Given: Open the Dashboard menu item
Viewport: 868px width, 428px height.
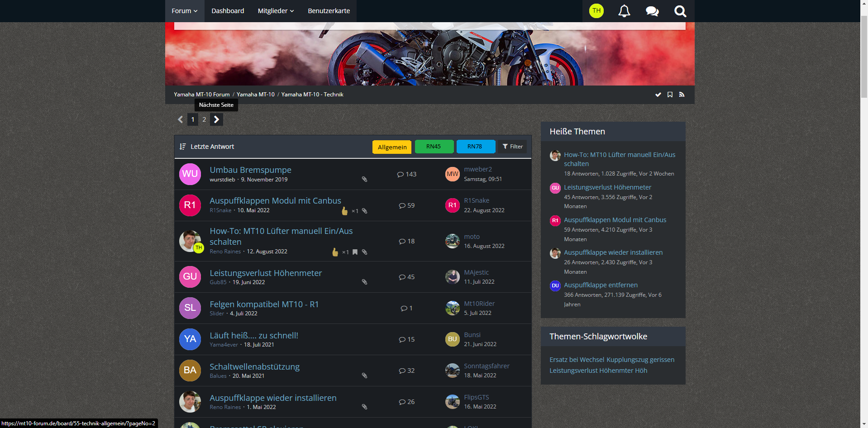Looking at the screenshot, I should pos(228,11).
